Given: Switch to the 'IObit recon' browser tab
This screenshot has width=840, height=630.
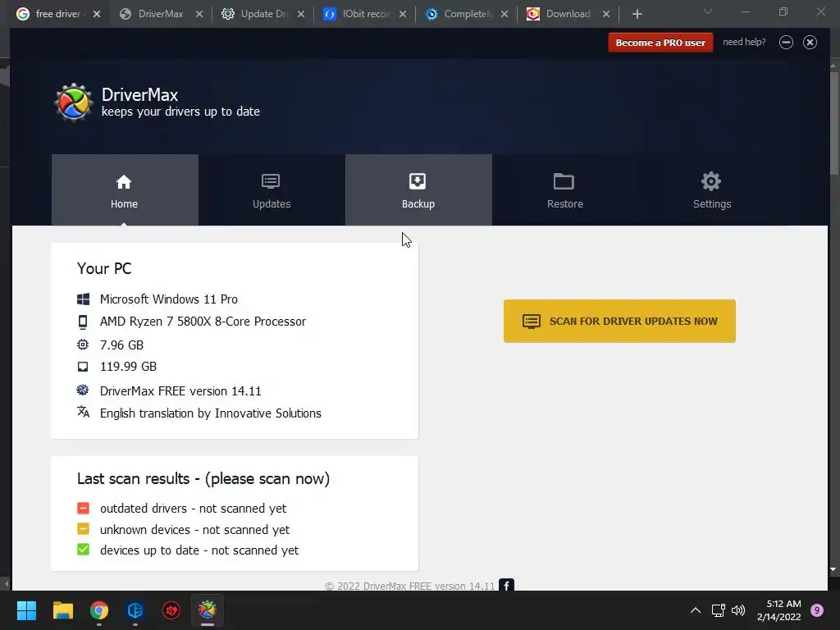Looking at the screenshot, I should pos(366,14).
